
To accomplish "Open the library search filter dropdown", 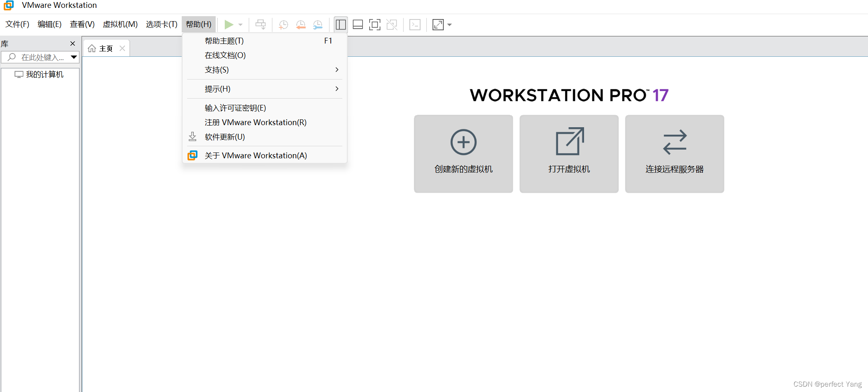I will point(74,57).
